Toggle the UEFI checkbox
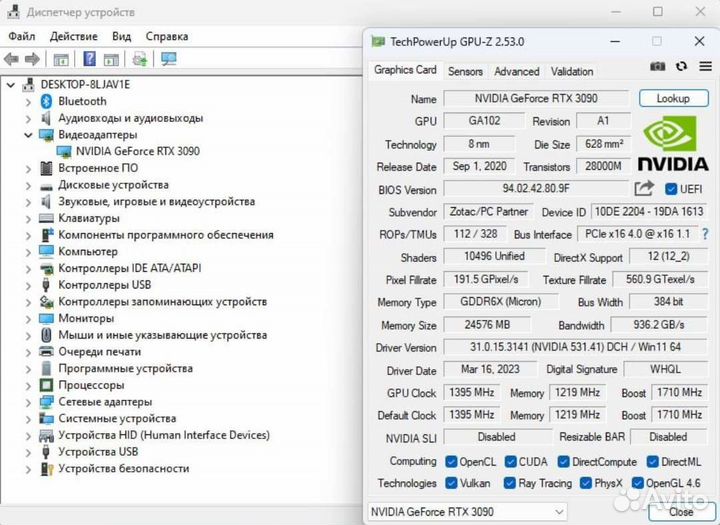The image size is (720, 525). 670,189
